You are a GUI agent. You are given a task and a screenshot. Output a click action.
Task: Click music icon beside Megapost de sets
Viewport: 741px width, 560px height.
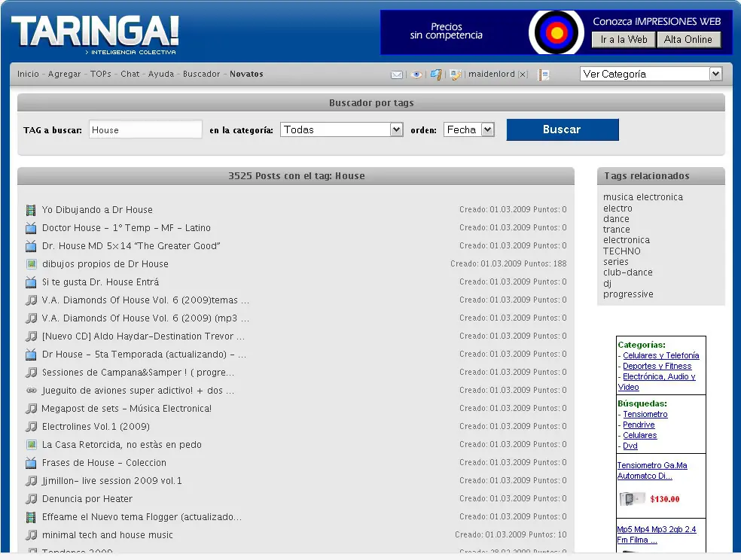coord(31,409)
